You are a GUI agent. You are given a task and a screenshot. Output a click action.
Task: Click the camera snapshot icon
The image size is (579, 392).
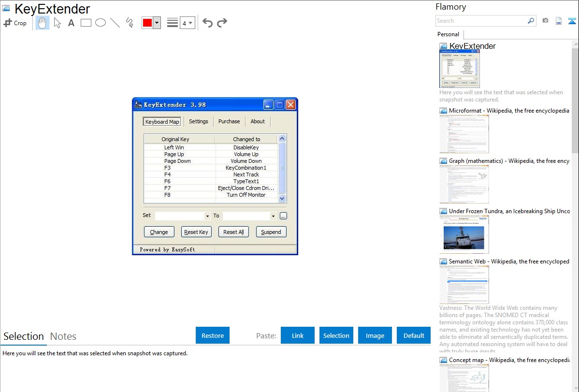[x=545, y=21]
